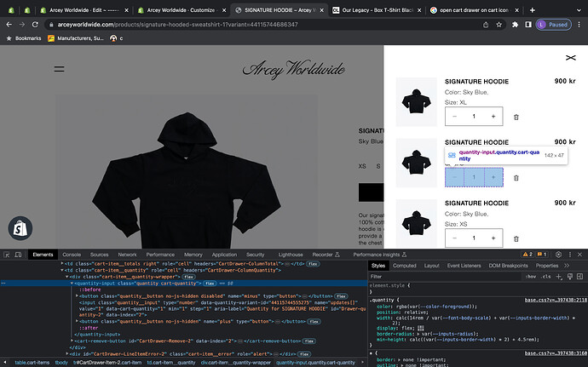Increase quantity of Size XS hoodie

click(493, 238)
